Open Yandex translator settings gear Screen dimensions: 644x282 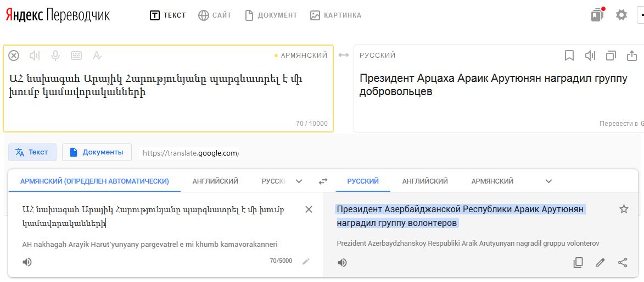coord(621,15)
